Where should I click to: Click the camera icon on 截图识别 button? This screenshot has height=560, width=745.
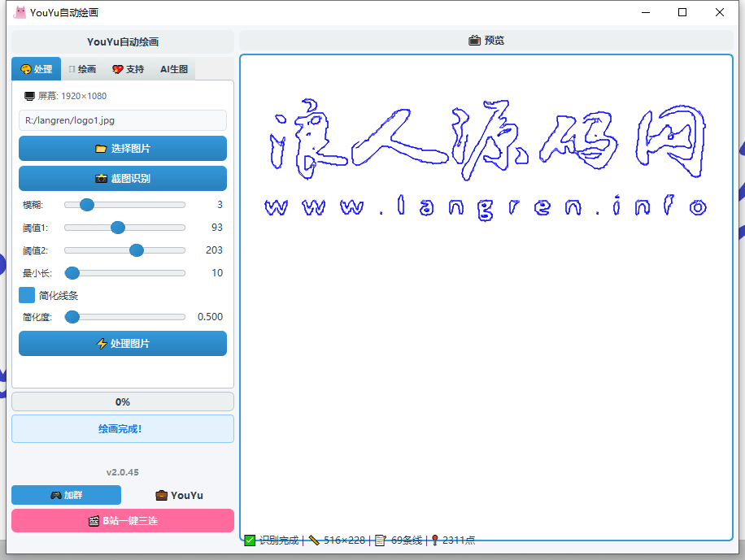[x=102, y=179]
